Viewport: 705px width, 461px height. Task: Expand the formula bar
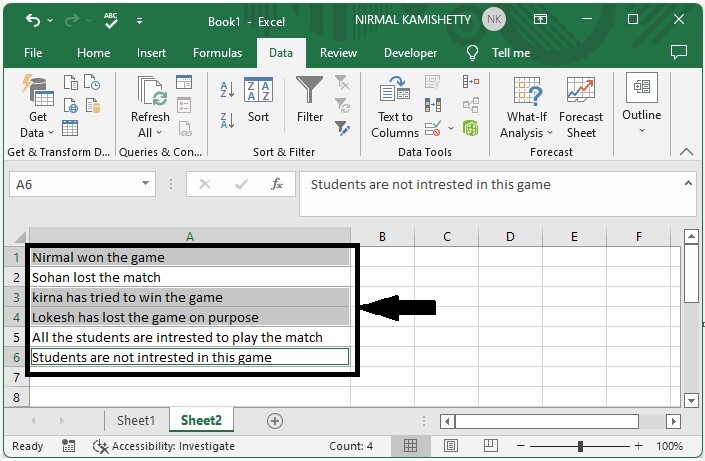click(x=688, y=183)
